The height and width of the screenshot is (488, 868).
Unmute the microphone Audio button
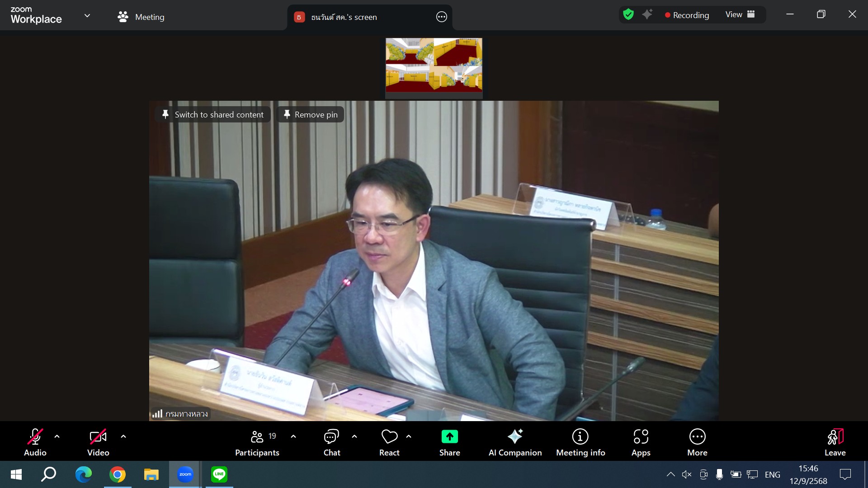pyautogui.click(x=35, y=437)
